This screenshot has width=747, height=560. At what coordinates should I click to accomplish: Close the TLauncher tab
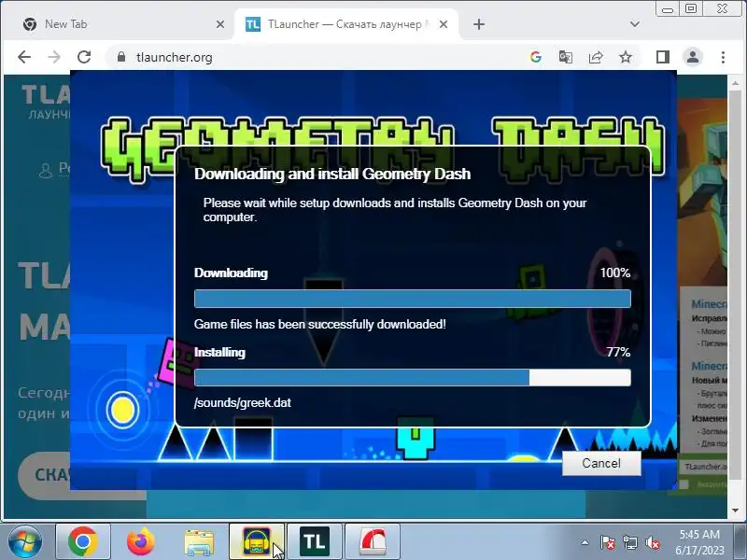coord(444,24)
